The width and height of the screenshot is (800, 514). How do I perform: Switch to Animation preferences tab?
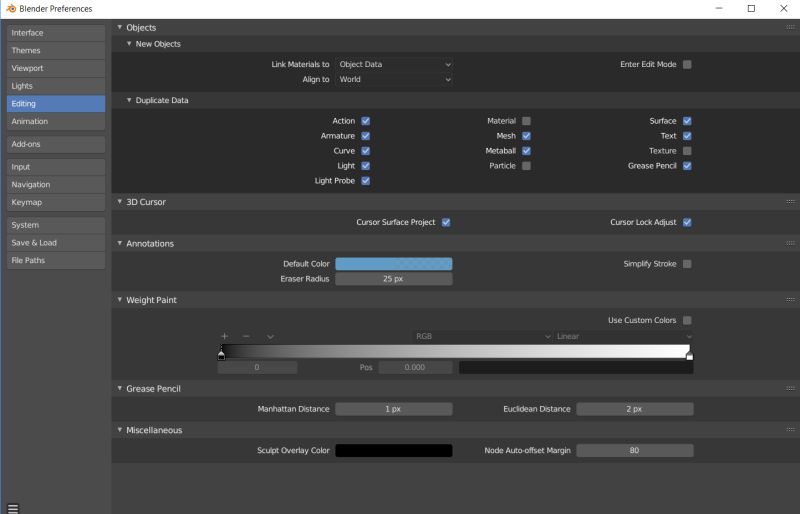pos(56,121)
